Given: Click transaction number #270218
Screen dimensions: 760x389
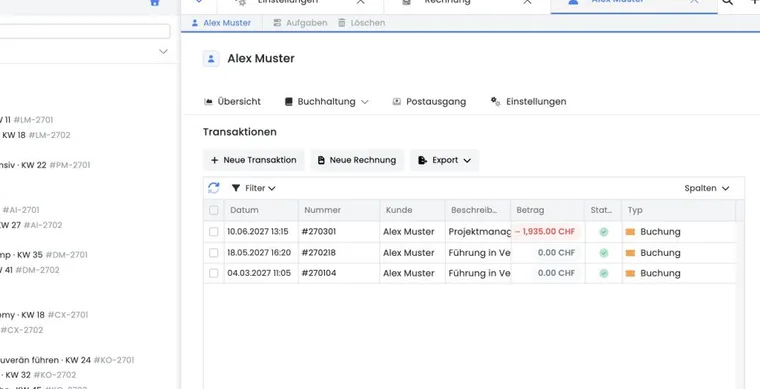Looking at the screenshot, I should coord(318,253).
